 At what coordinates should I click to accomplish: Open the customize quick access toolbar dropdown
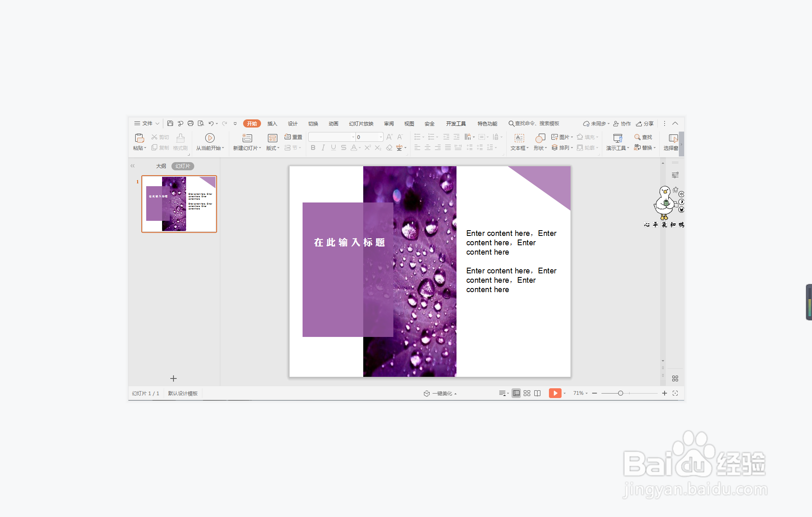(x=235, y=123)
